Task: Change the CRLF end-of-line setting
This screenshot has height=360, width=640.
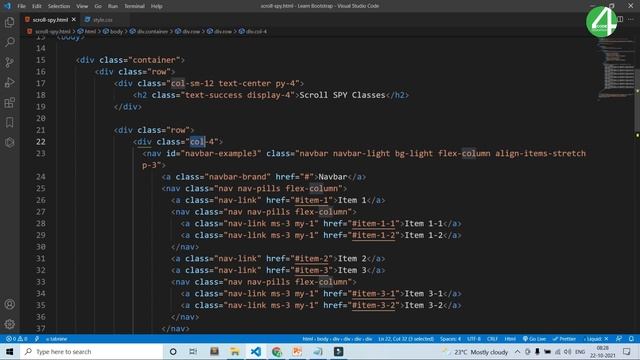Action: tap(492, 339)
